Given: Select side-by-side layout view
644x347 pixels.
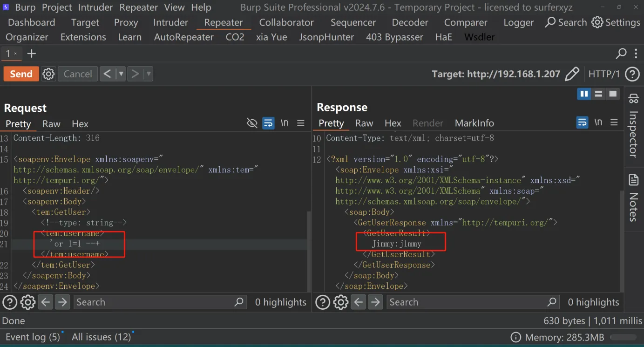Looking at the screenshot, I should 584,94.
